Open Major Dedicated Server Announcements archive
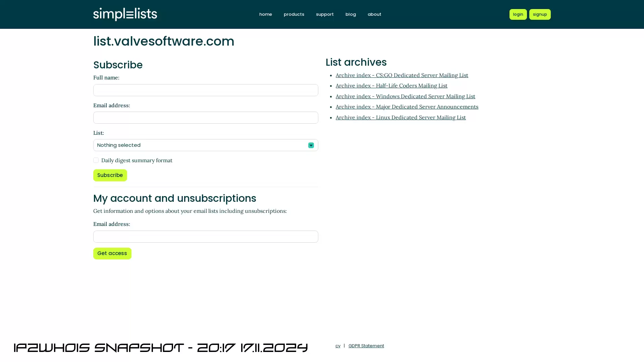Screen dimensions: 644x362 407,107
